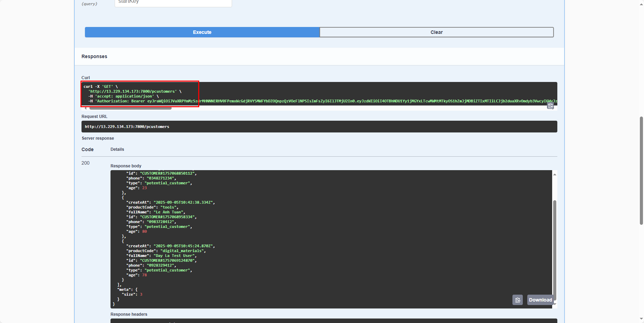644x323 pixels.
Task: Clear the request with the Clear button
Action: [436, 32]
